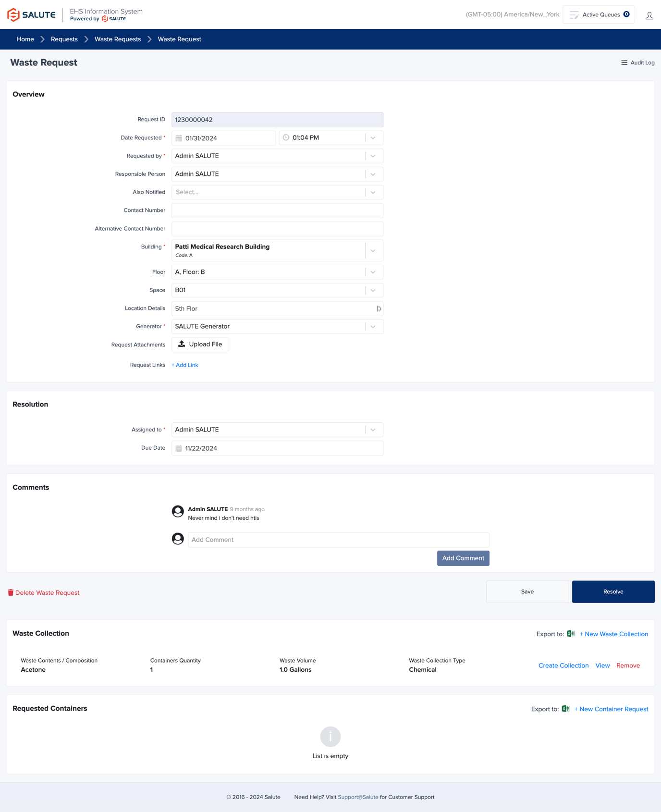Expand the Generator dropdown
Screen dimensions: 661x812
(x=373, y=327)
